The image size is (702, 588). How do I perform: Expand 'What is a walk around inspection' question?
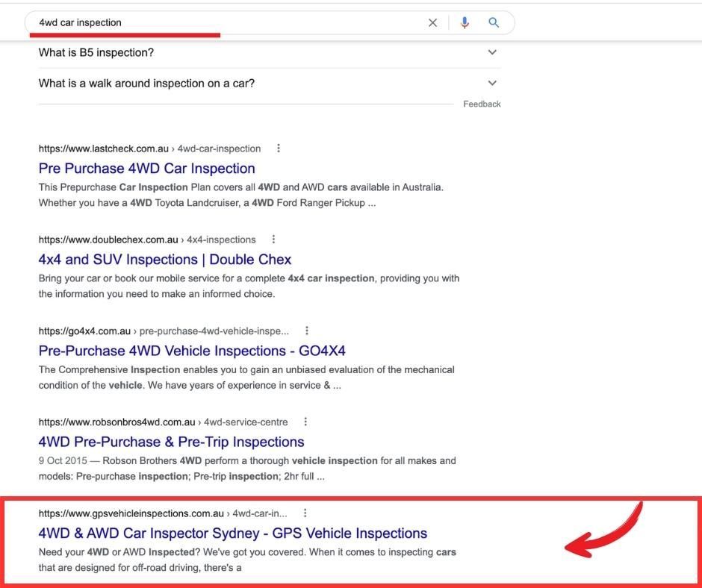pos(492,83)
